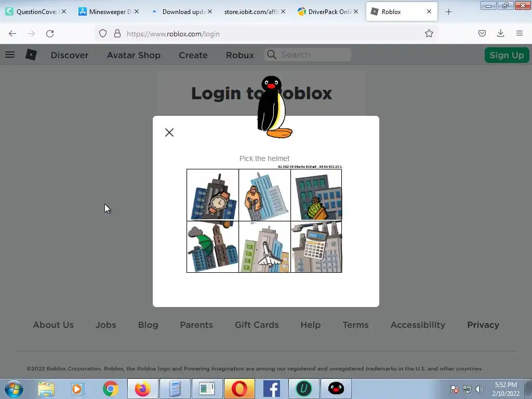Viewport: 532px width, 399px height.
Task: Save page to Pocket icon
Action: [482, 33]
